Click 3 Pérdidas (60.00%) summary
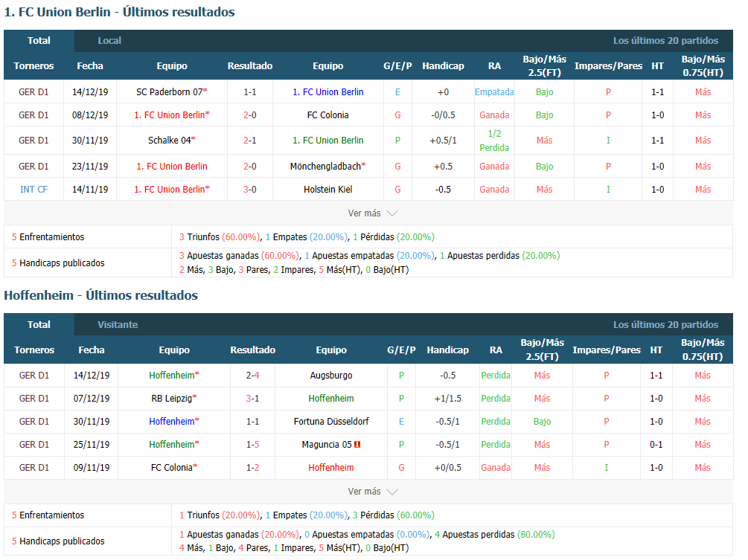This screenshot has width=748, height=560. tap(394, 515)
